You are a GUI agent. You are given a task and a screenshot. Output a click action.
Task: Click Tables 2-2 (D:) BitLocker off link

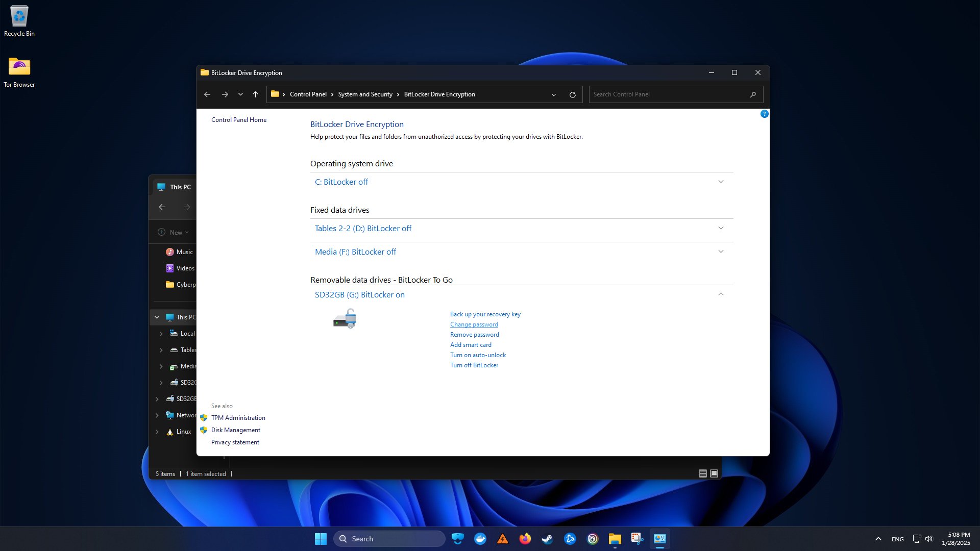coord(363,229)
